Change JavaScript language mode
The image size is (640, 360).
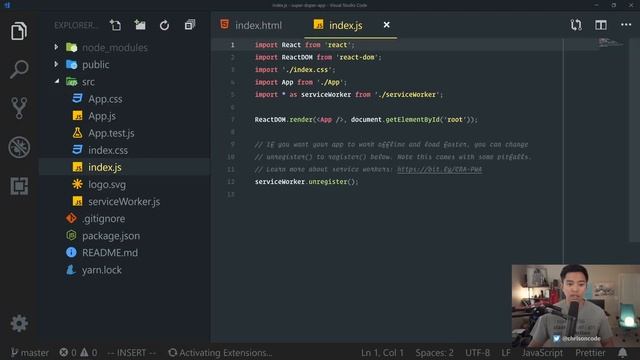click(542, 352)
